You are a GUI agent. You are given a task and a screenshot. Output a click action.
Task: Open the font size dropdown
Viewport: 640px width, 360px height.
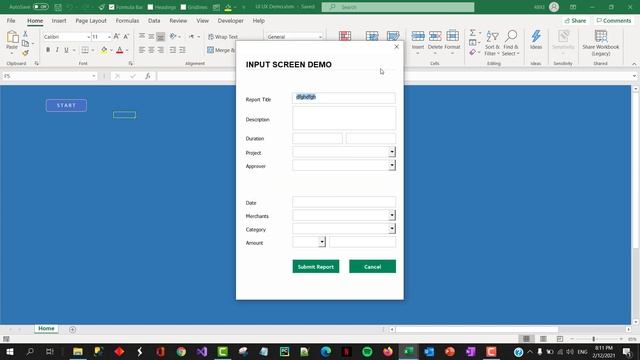(x=109, y=37)
